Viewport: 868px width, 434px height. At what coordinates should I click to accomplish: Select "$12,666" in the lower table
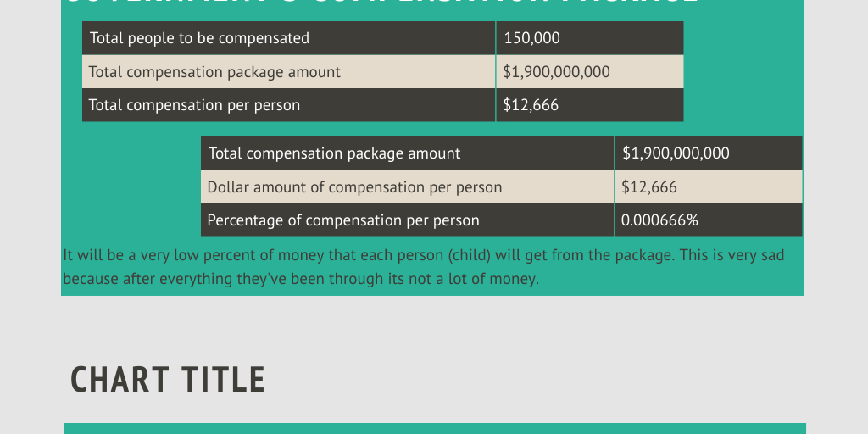coord(649,187)
